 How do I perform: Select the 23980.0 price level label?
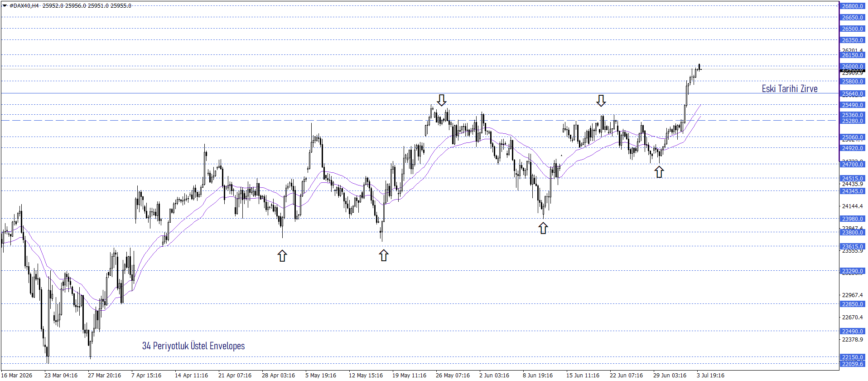(x=852, y=219)
